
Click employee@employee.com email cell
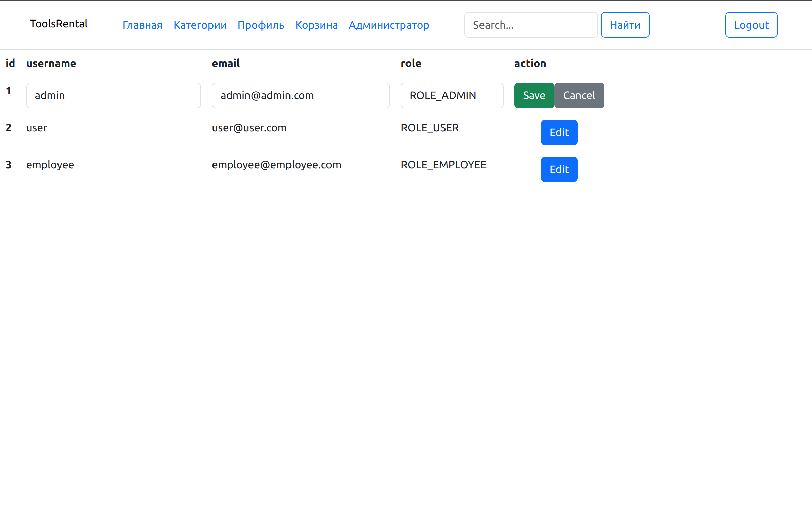point(276,165)
